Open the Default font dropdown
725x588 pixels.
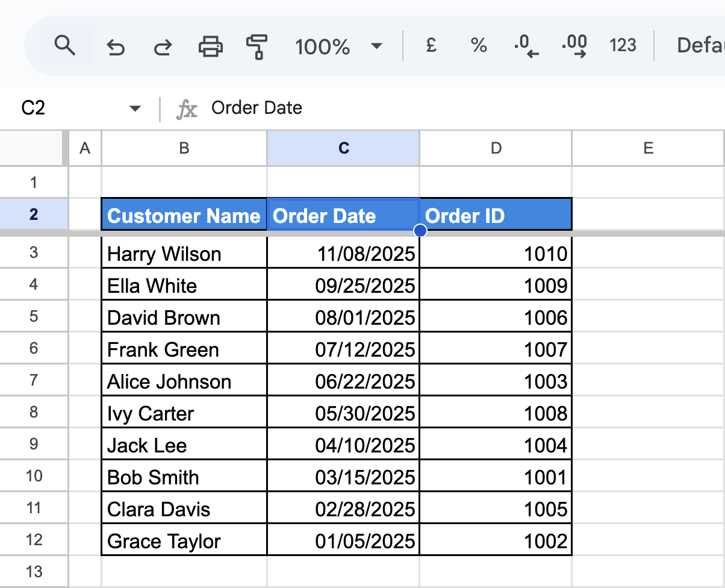click(x=700, y=45)
